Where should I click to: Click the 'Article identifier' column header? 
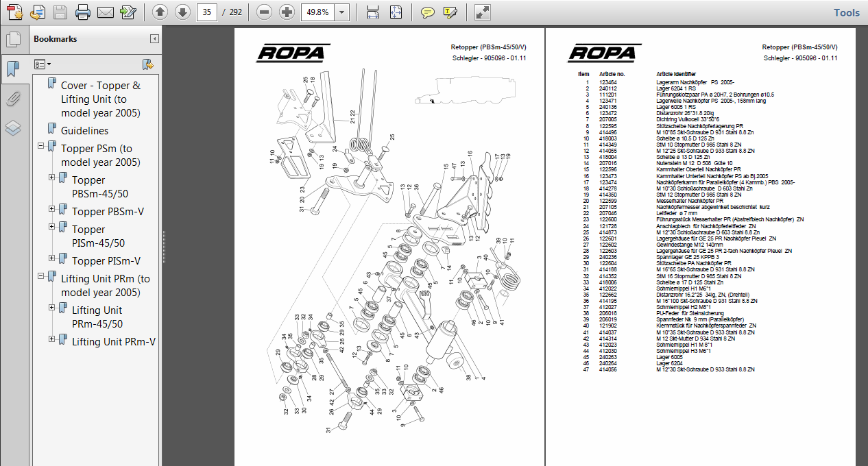pos(676,74)
